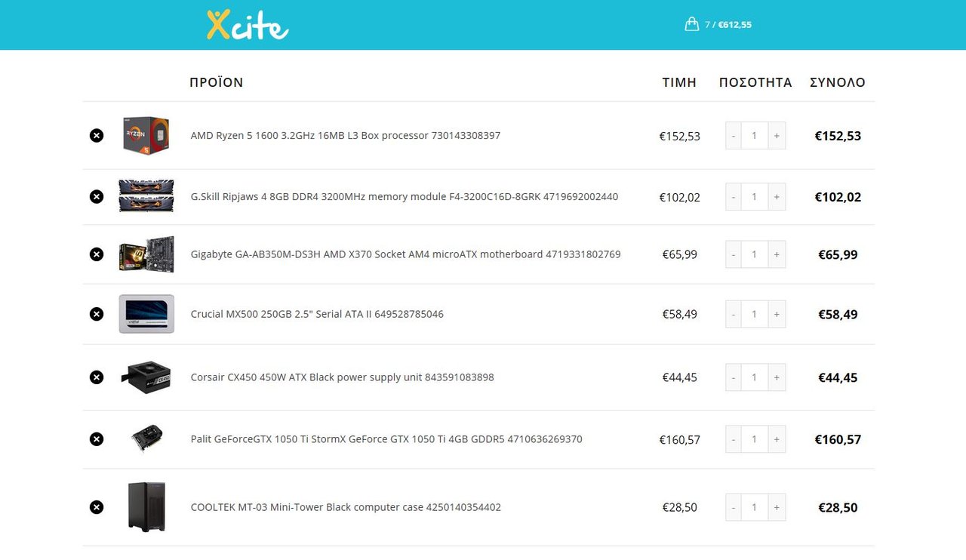Click the unit price €58,49 in ΤΙΜΗ column
This screenshot has height=560, width=966.
point(680,314)
